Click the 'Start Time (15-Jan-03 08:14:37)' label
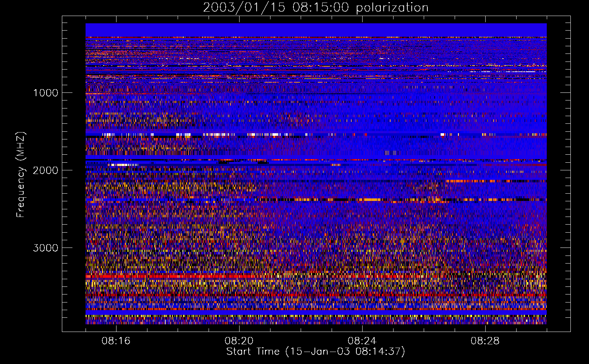 [316, 352]
